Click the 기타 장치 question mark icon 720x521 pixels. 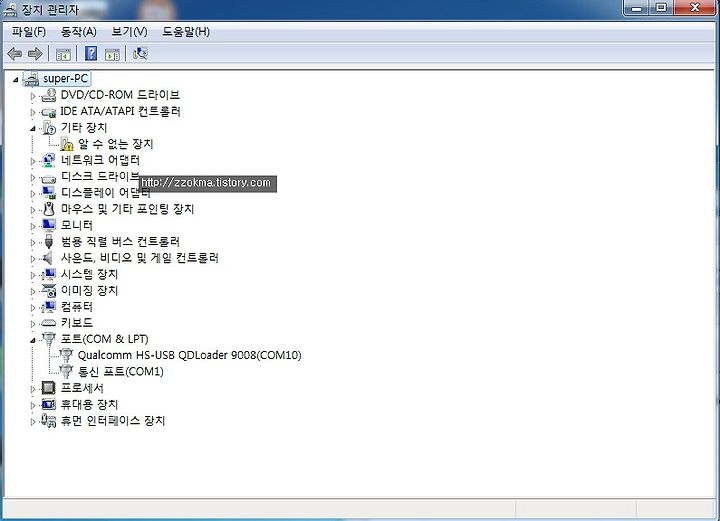(49, 128)
